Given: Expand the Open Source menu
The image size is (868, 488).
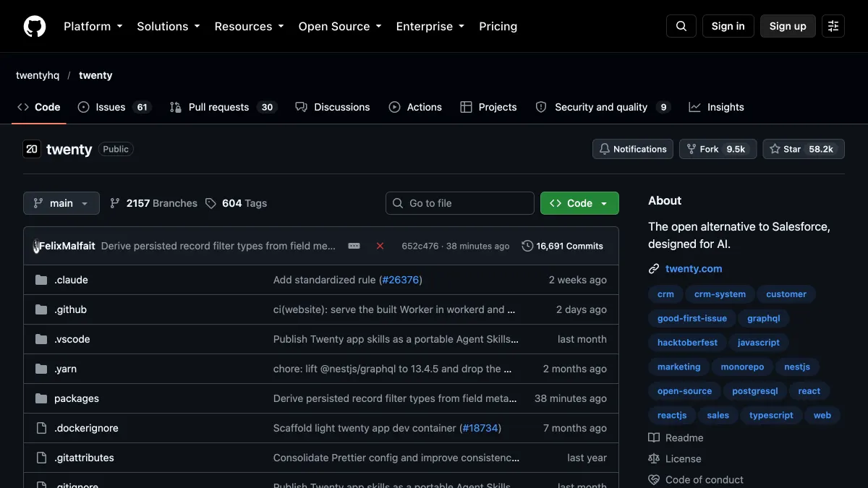Looking at the screenshot, I should (340, 26).
